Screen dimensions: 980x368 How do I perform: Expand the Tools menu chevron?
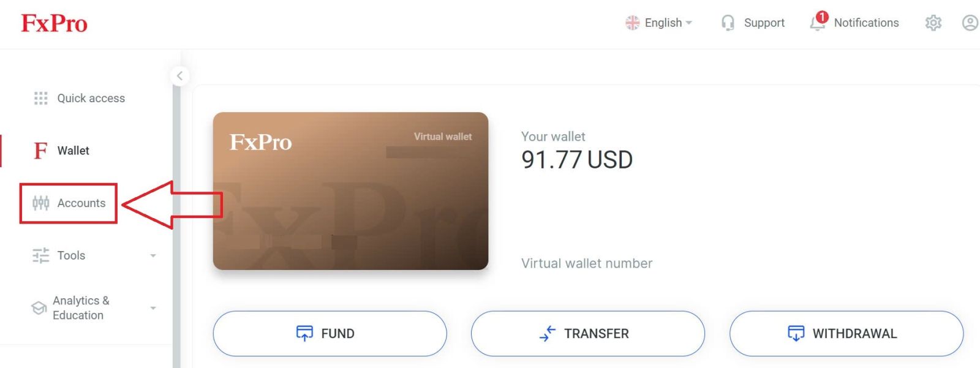click(153, 255)
